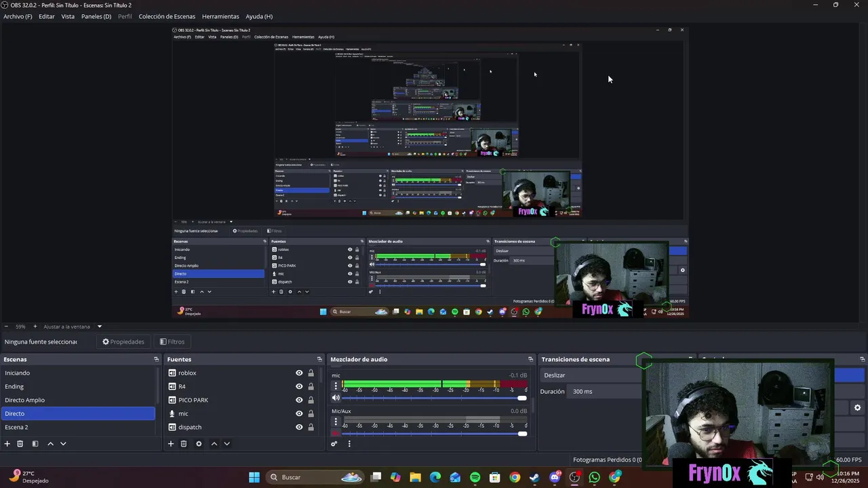
Task: Toggle the lock on the dispatch source
Action: click(311, 427)
